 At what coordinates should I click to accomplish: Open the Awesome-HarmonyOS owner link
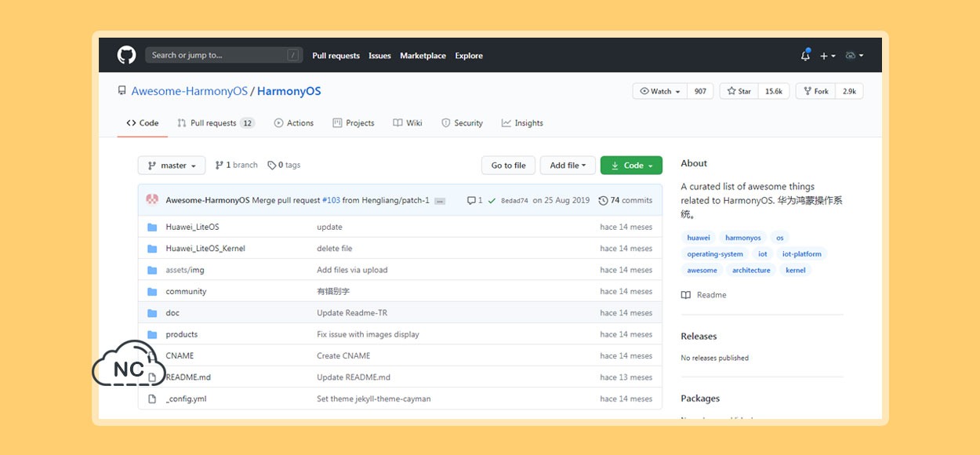[x=189, y=91]
